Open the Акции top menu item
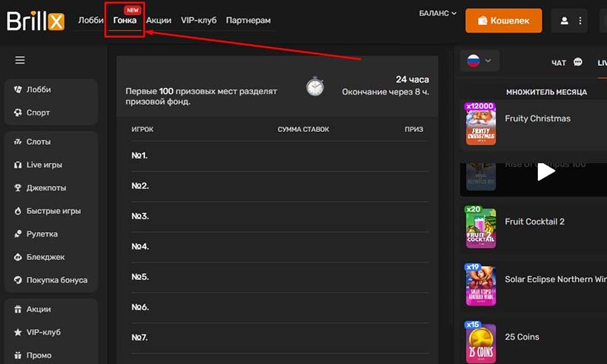This screenshot has width=607, height=364. [x=159, y=20]
